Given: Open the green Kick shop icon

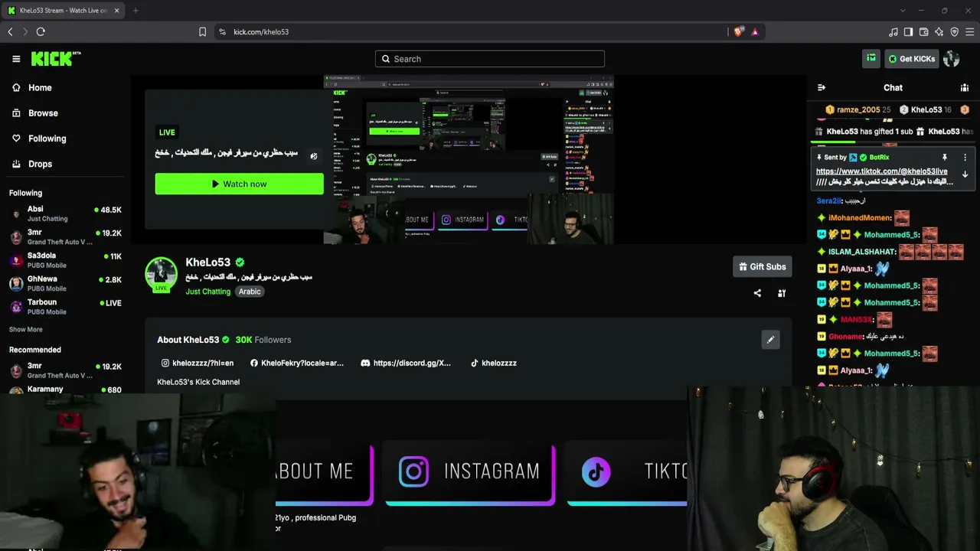Looking at the screenshot, I should pos(871,59).
